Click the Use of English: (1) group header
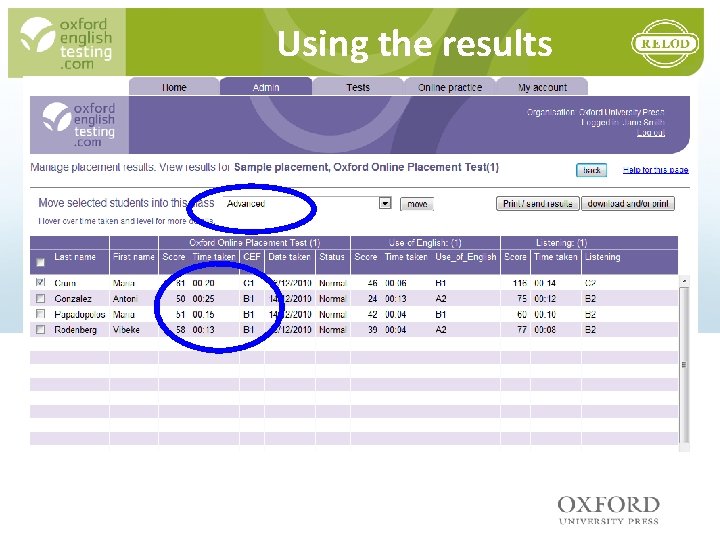The image size is (720, 540). click(x=425, y=242)
